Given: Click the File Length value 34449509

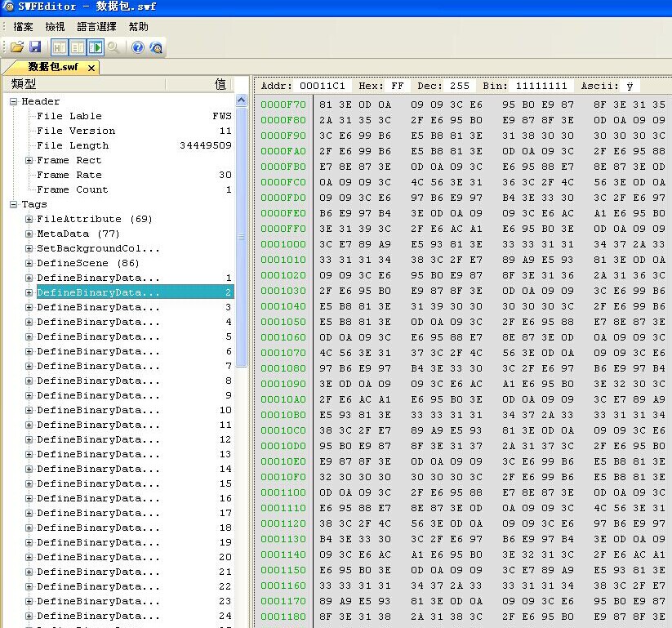Looking at the screenshot, I should pyautogui.click(x=205, y=145).
